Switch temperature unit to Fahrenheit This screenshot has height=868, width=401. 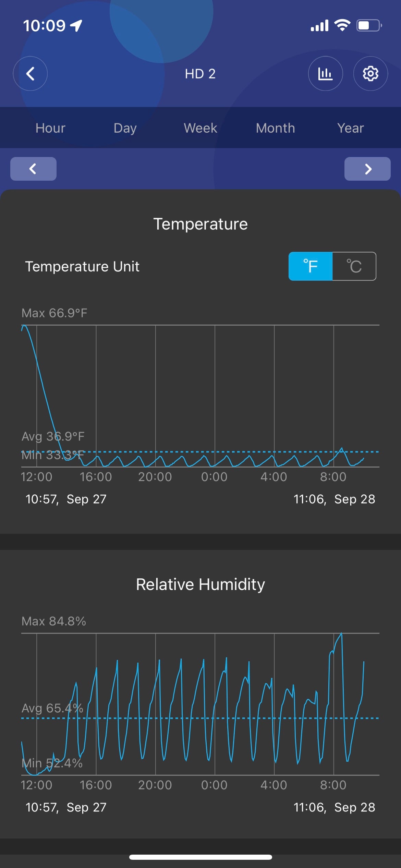coord(311,266)
